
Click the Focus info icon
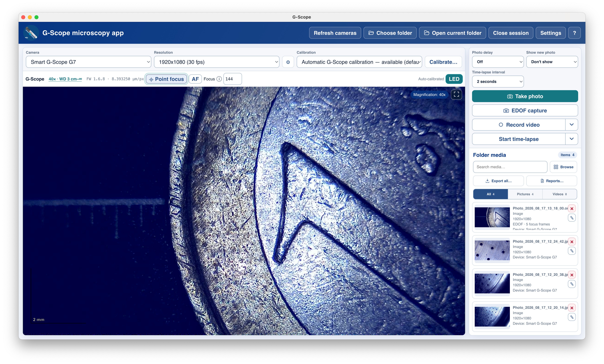coord(219,79)
